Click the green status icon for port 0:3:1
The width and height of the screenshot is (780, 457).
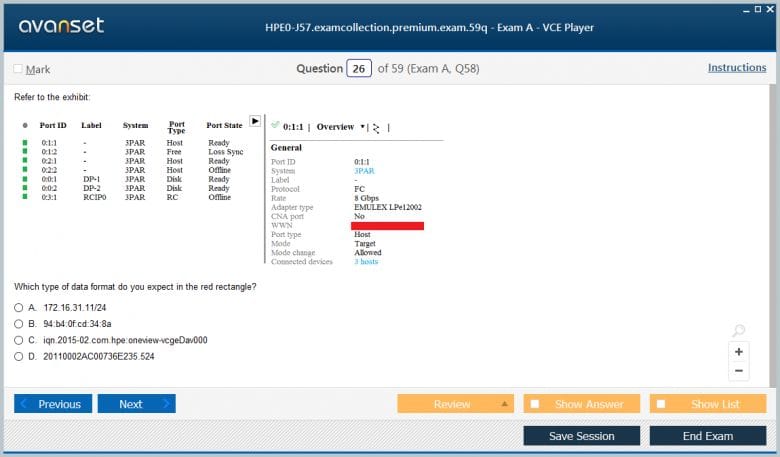pos(25,197)
